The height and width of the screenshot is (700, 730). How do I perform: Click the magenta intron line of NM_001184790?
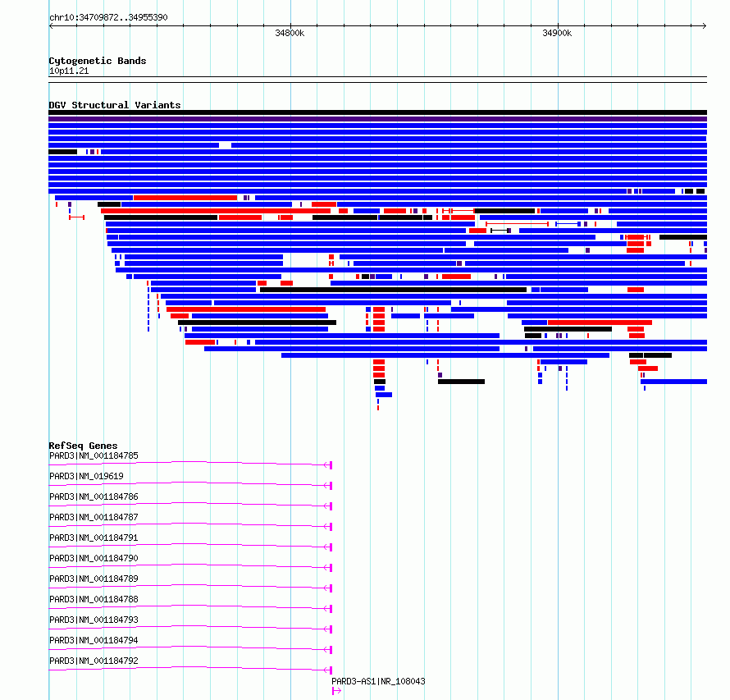click(189, 565)
